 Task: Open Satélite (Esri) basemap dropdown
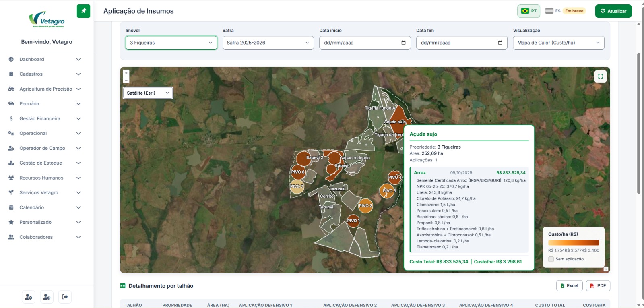[148, 93]
